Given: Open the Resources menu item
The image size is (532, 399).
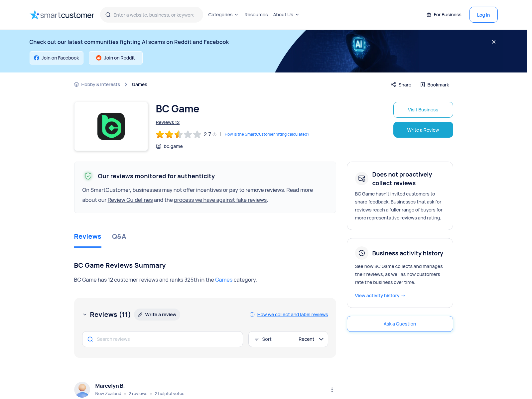Looking at the screenshot, I should coord(256,15).
